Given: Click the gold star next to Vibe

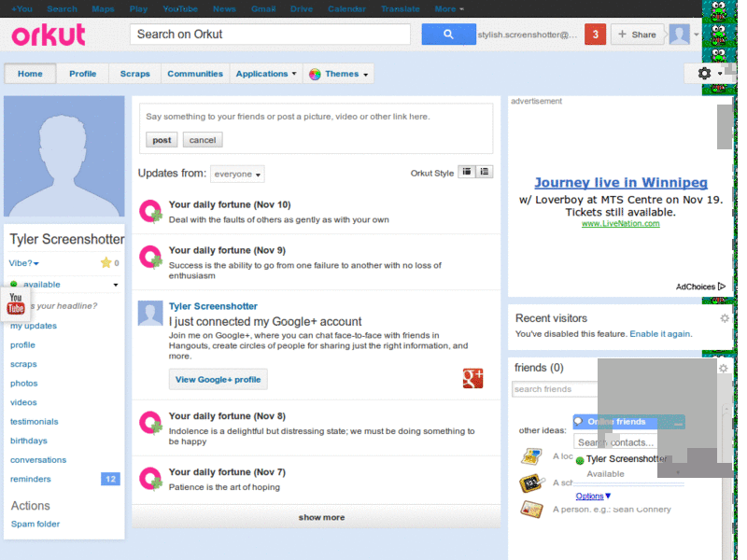Looking at the screenshot, I should (x=106, y=262).
